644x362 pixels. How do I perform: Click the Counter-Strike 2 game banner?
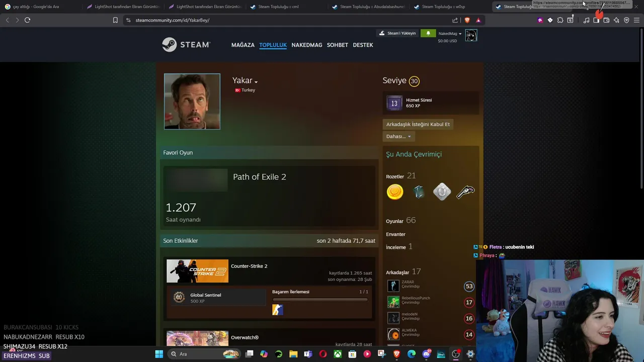click(x=197, y=271)
